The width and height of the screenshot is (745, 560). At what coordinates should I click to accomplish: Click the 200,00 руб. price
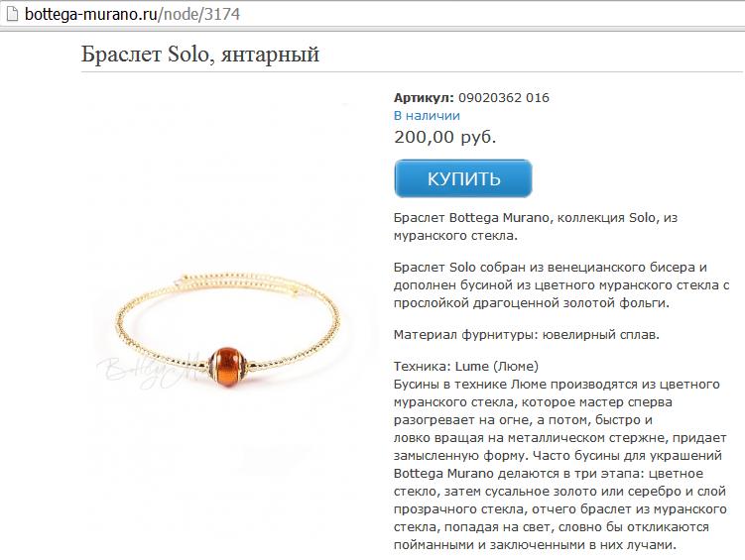(445, 137)
